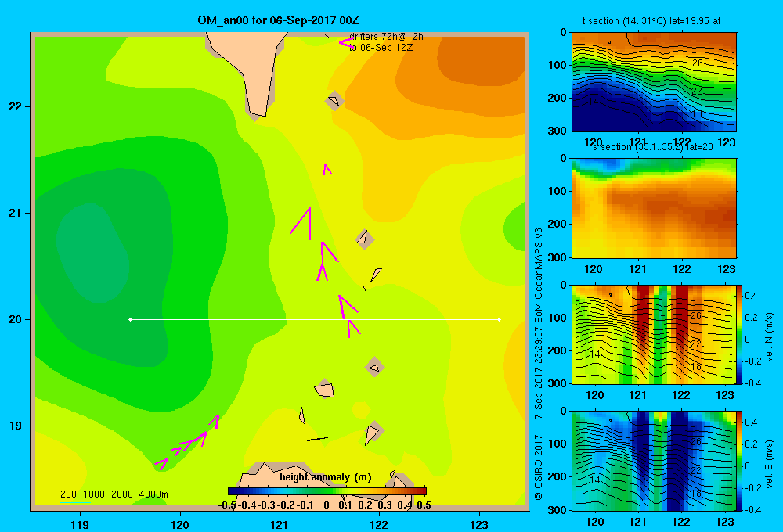The image size is (783, 532).
Task: Click the "height anomaly (m)" colorbar label
Action: (x=326, y=477)
